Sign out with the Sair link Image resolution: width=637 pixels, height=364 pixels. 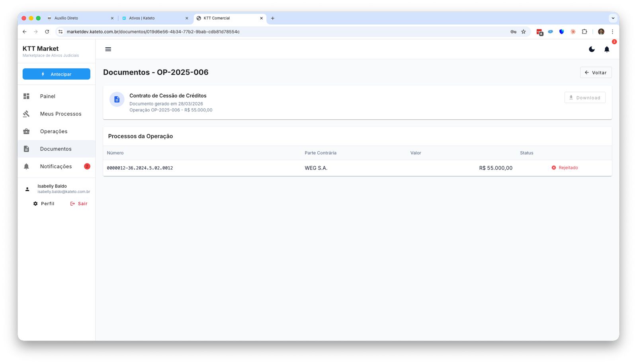[79, 204]
